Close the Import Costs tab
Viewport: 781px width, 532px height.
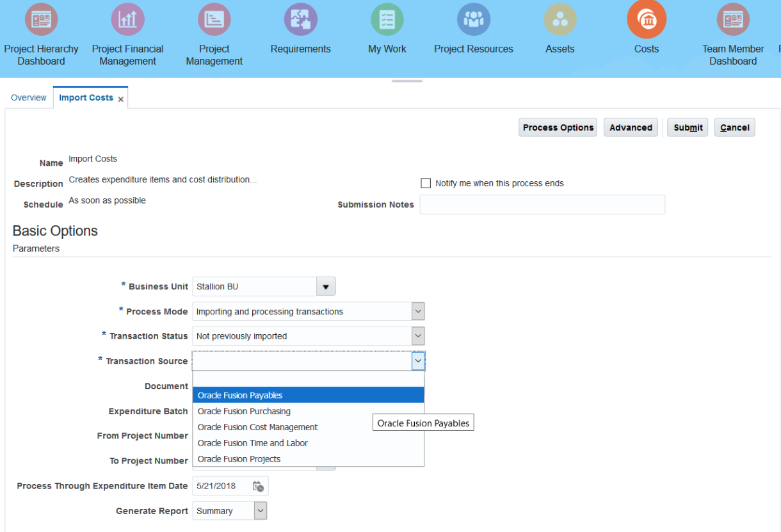pos(120,99)
